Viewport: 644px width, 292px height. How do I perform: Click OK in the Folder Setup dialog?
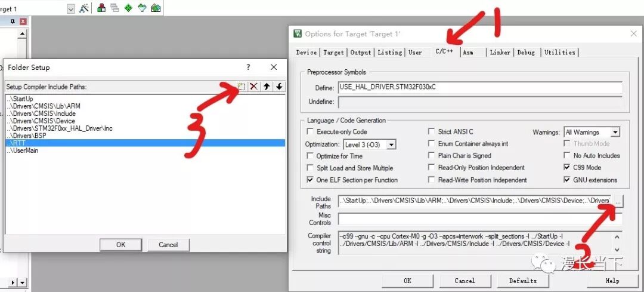click(x=120, y=244)
